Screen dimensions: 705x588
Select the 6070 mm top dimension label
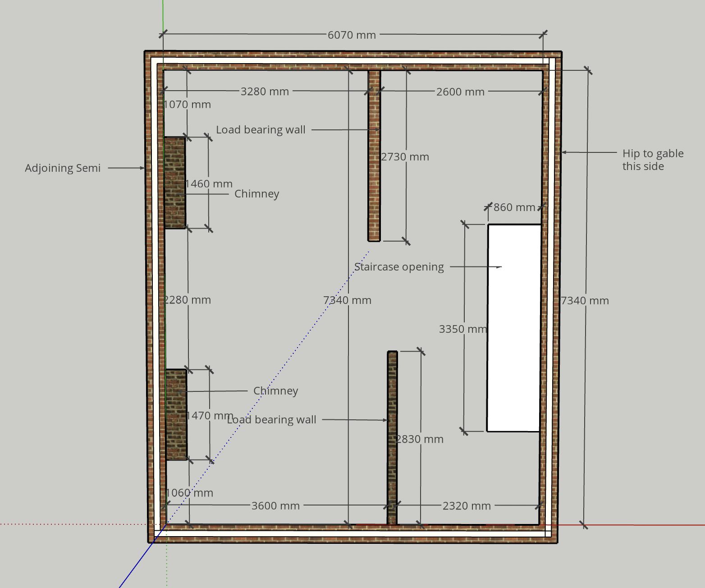pos(351,35)
